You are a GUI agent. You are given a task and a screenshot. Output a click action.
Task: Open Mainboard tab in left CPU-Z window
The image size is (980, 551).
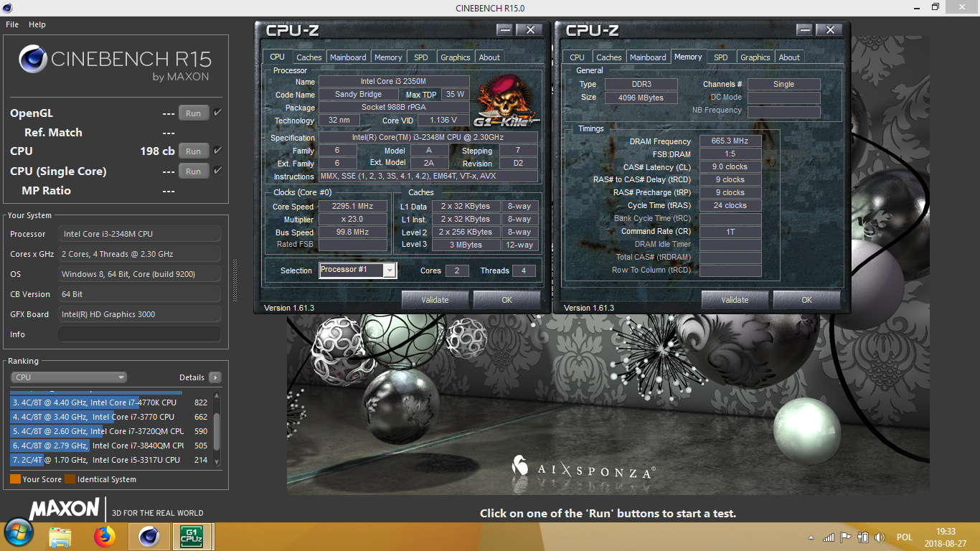[x=349, y=57]
